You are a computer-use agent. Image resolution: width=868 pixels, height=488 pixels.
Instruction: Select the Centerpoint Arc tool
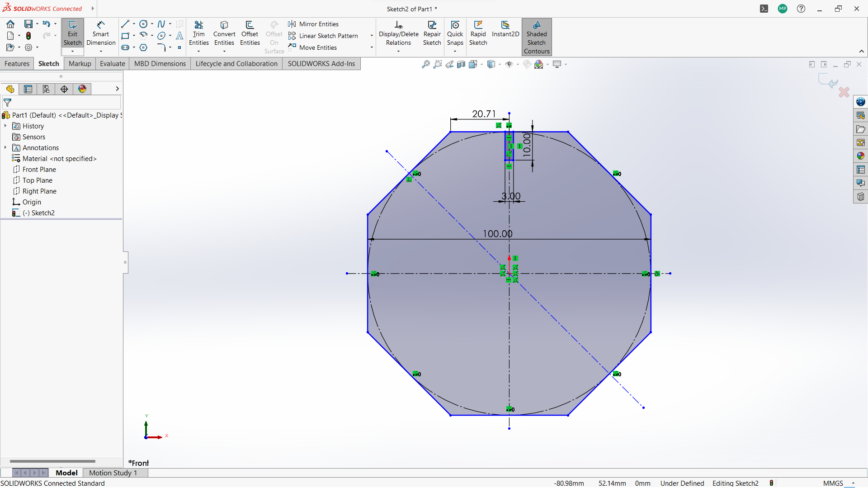tap(143, 36)
